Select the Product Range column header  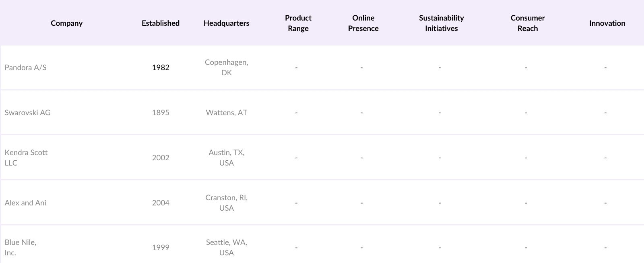tap(298, 23)
